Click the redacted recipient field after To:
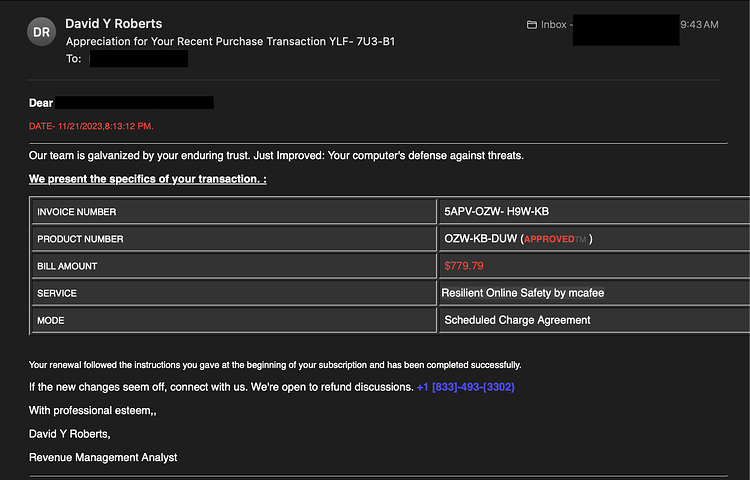This screenshot has height=480, width=750. pyautogui.click(x=139, y=59)
